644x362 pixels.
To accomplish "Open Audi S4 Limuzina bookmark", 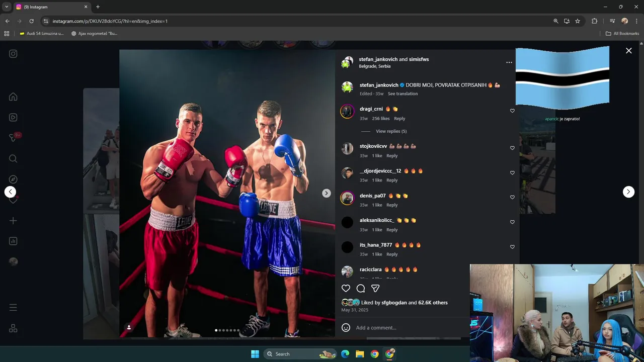I will (41, 34).
